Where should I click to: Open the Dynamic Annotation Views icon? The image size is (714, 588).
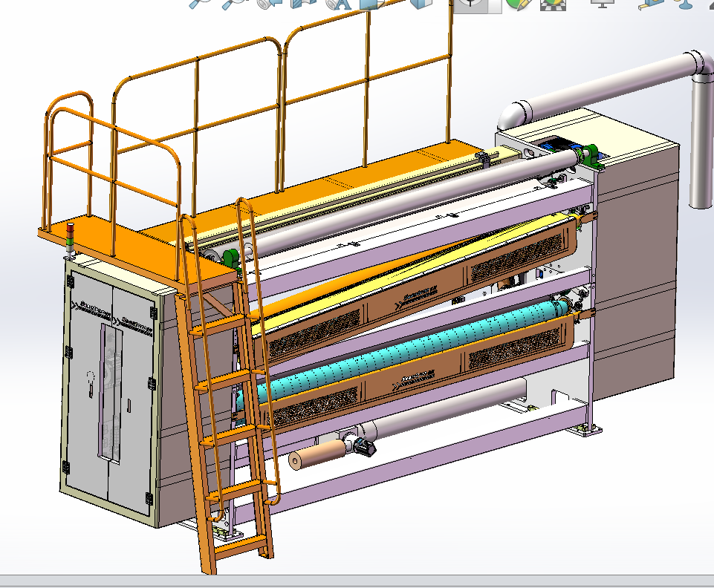tap(338, 2)
